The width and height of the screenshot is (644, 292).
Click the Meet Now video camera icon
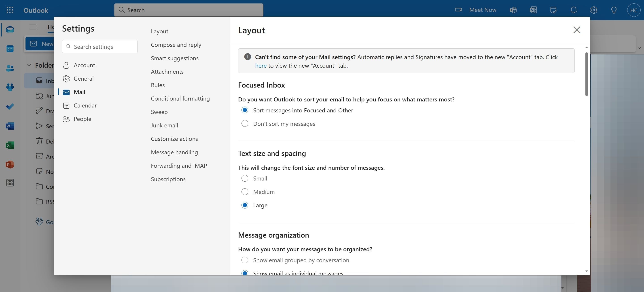(458, 10)
